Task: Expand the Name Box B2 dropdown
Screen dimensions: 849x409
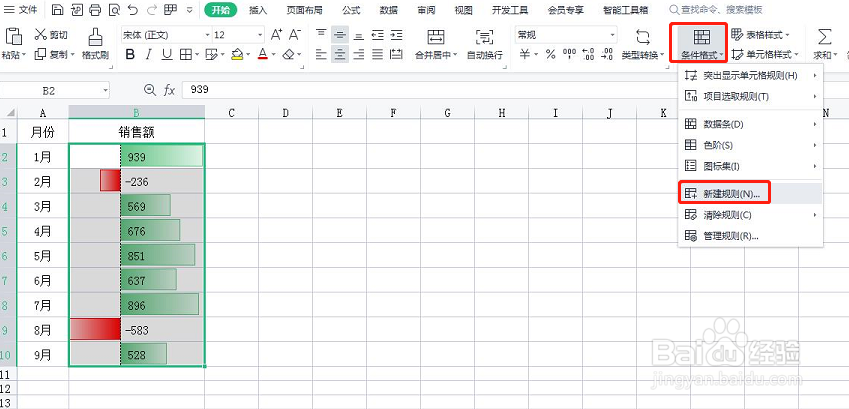Action: (x=106, y=90)
